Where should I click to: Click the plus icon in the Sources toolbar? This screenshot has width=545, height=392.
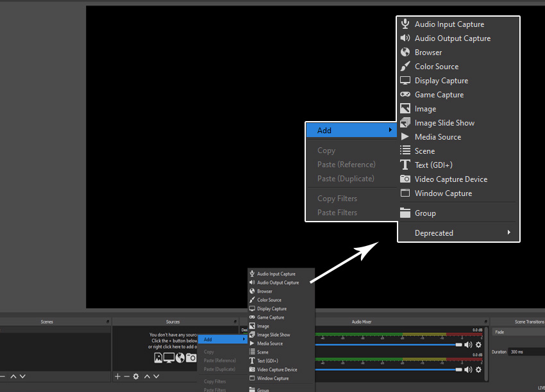(117, 377)
